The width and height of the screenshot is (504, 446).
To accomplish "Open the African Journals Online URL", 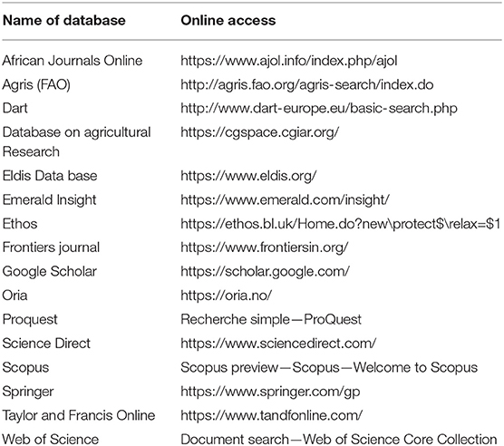I will (288, 61).
